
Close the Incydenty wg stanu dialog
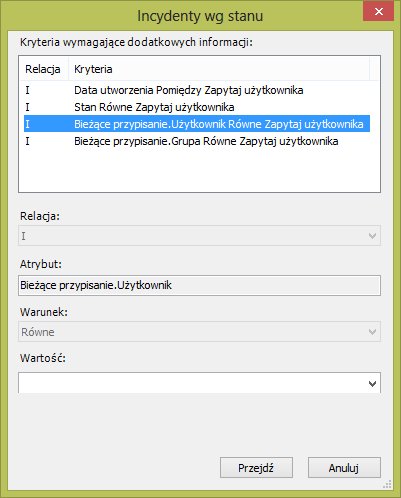pos(378,12)
